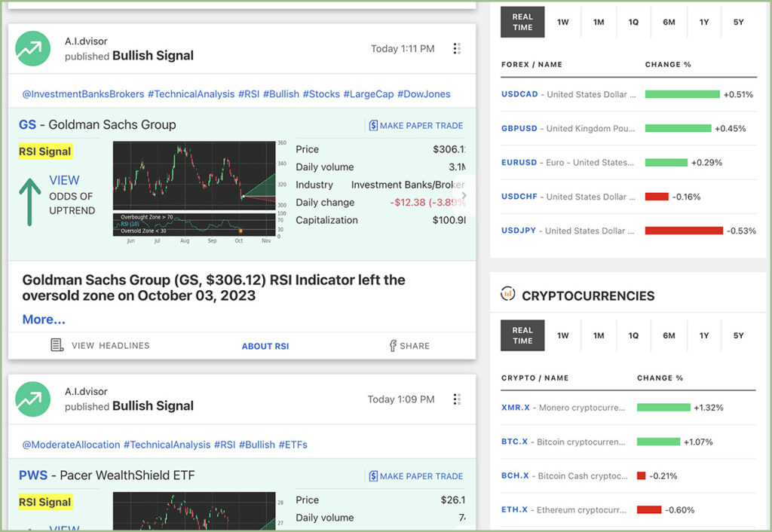Screen dimensions: 772x532
Task: Click the dollar icon on GS Make Paper Trade
Action: [373, 126]
